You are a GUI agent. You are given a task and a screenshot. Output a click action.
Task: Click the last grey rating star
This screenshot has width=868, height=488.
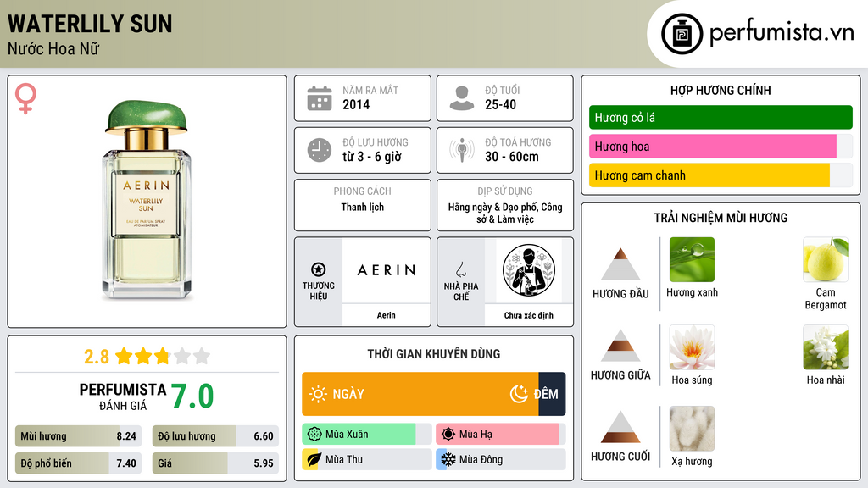(x=202, y=356)
